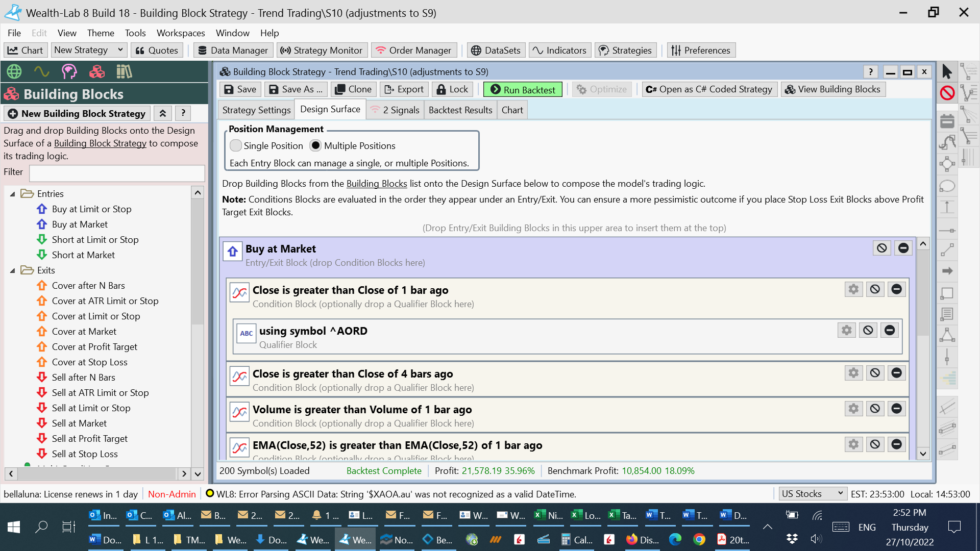Screen dimensions: 980x551
Task: Click help question mark in Building Blocks panel
Action: tap(183, 113)
